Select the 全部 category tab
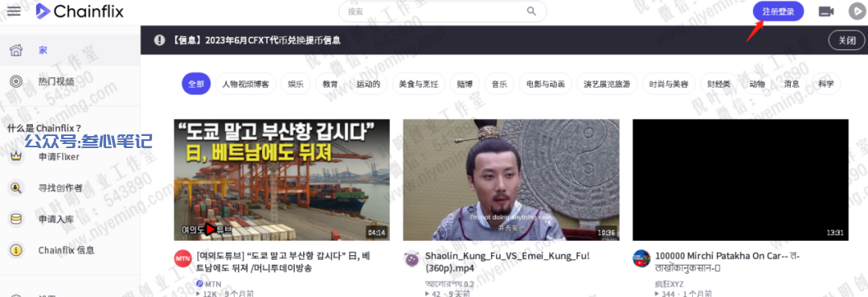Screen dimensions: 868x297 (196, 84)
